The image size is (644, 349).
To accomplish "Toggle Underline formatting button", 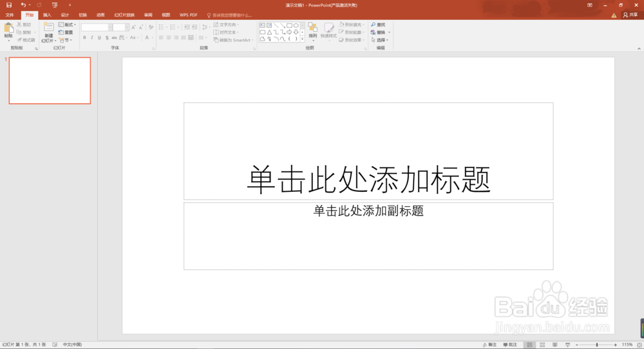I will (x=99, y=38).
